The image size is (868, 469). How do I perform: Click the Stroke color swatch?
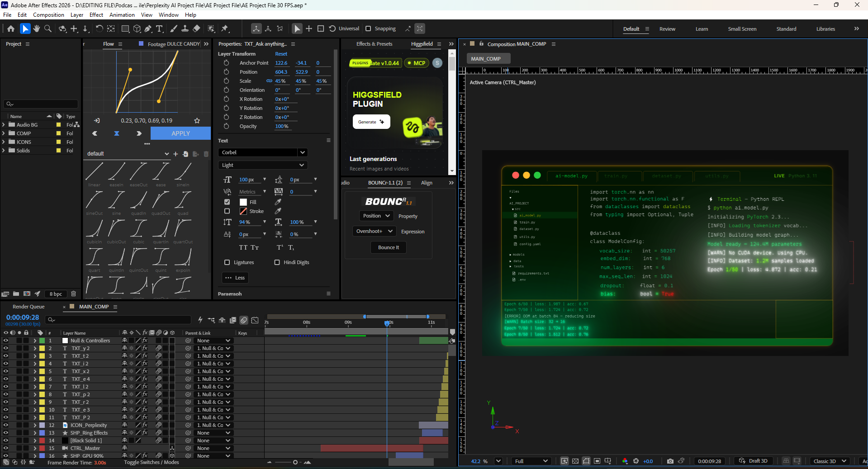pyautogui.click(x=243, y=211)
